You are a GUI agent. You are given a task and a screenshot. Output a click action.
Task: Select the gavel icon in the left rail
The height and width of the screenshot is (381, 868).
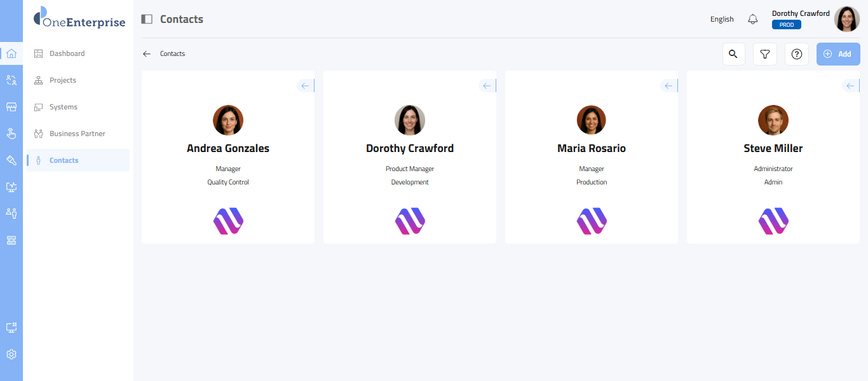tap(11, 160)
